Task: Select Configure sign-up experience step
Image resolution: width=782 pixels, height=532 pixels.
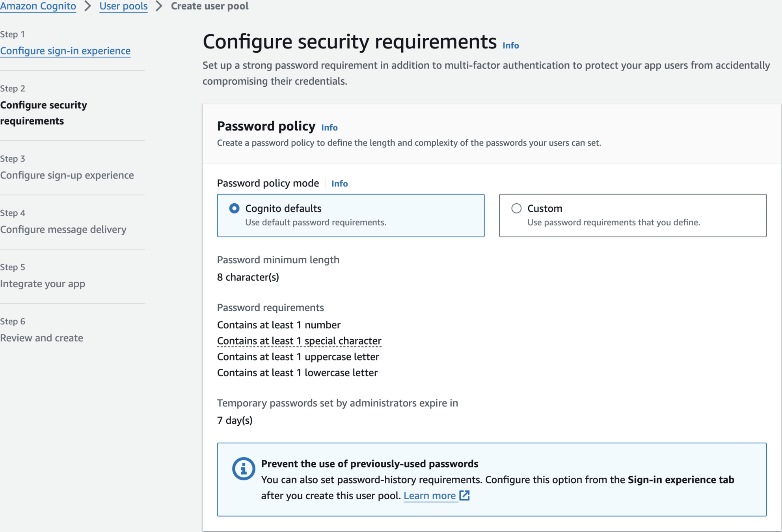Action: [67, 175]
